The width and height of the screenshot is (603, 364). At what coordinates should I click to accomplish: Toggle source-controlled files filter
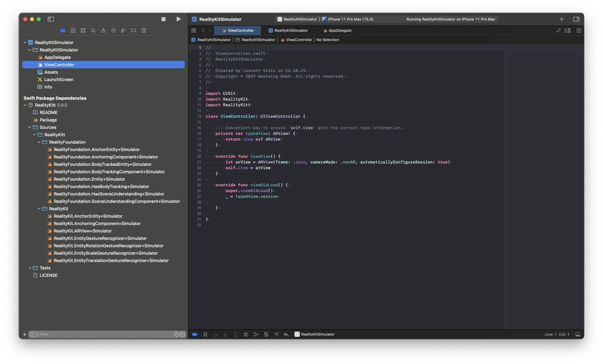(182, 334)
